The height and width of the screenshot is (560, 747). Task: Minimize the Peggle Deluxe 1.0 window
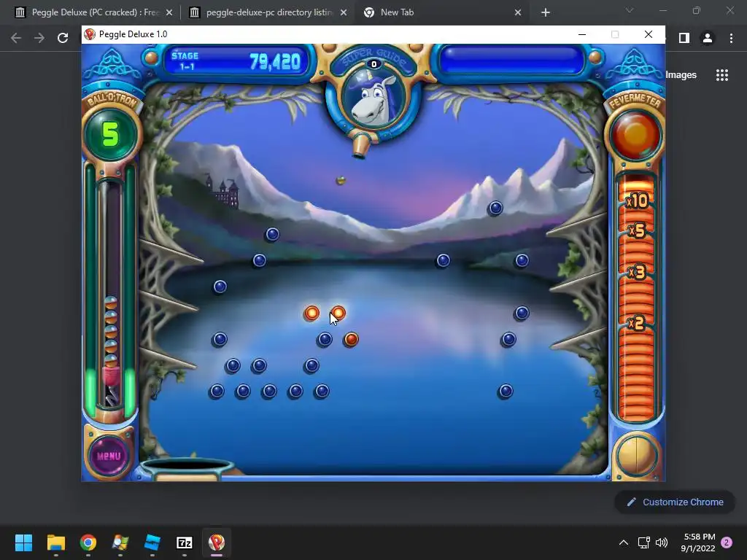point(581,34)
